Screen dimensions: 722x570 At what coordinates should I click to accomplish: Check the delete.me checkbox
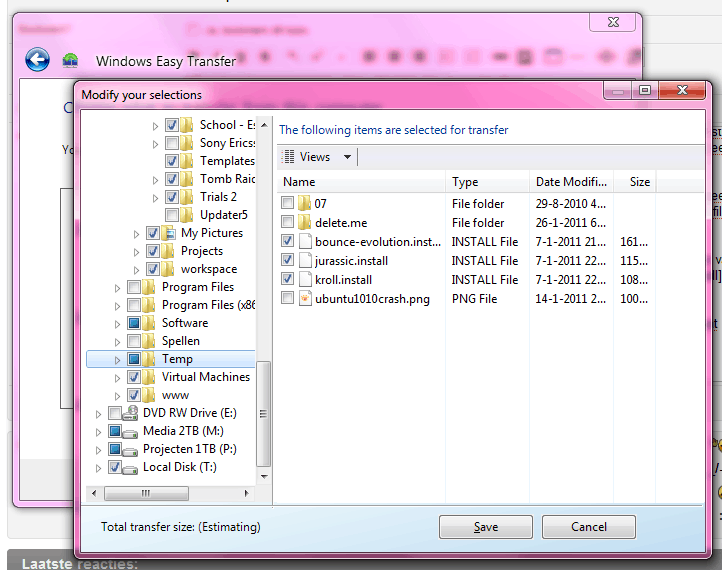coord(287,221)
